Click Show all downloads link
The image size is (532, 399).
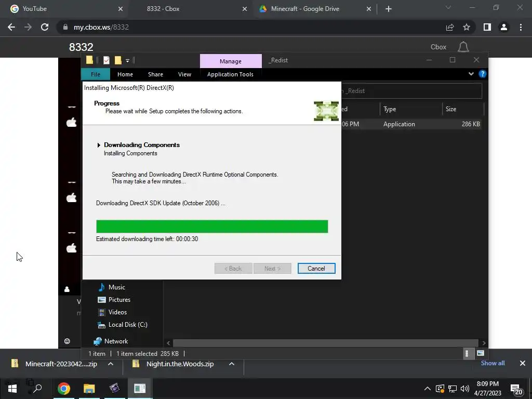[x=493, y=363]
